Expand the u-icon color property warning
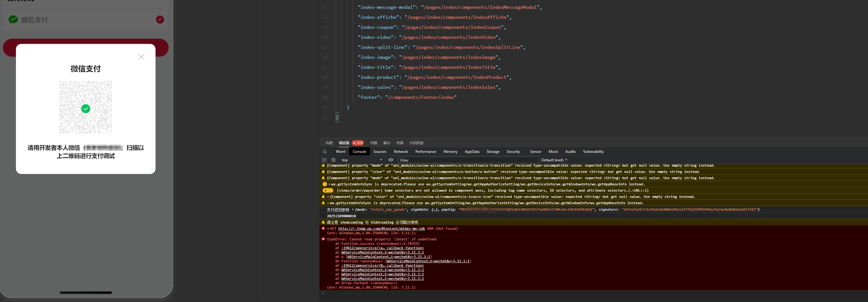868x302 pixels. [x=328, y=197]
